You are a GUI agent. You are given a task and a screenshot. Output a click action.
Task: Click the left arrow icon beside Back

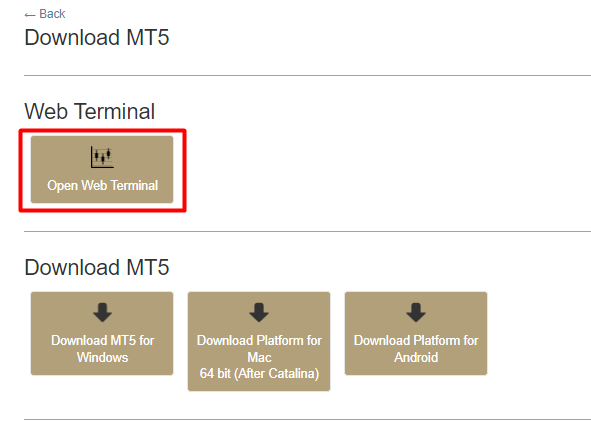click(x=30, y=15)
